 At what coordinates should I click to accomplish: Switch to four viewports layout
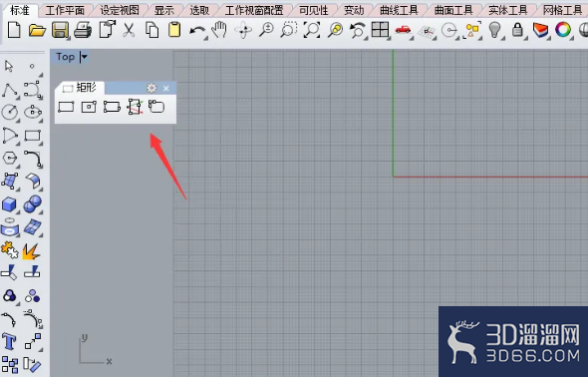[381, 30]
